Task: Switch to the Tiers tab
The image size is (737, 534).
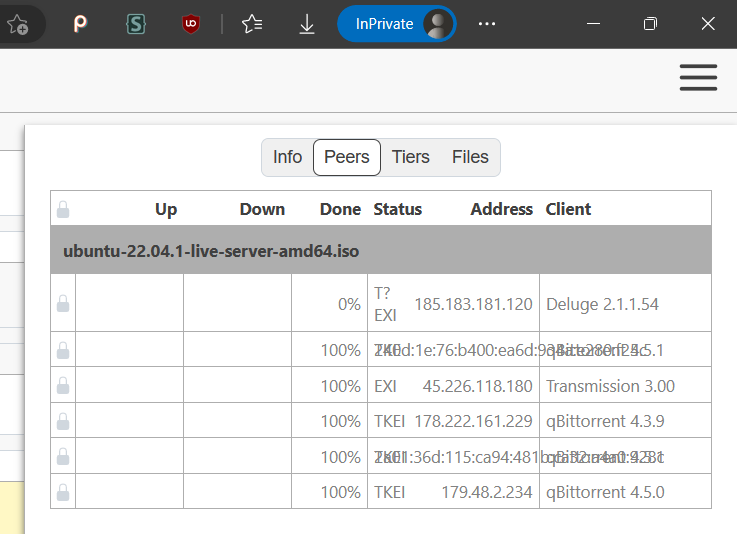Action: 411,157
